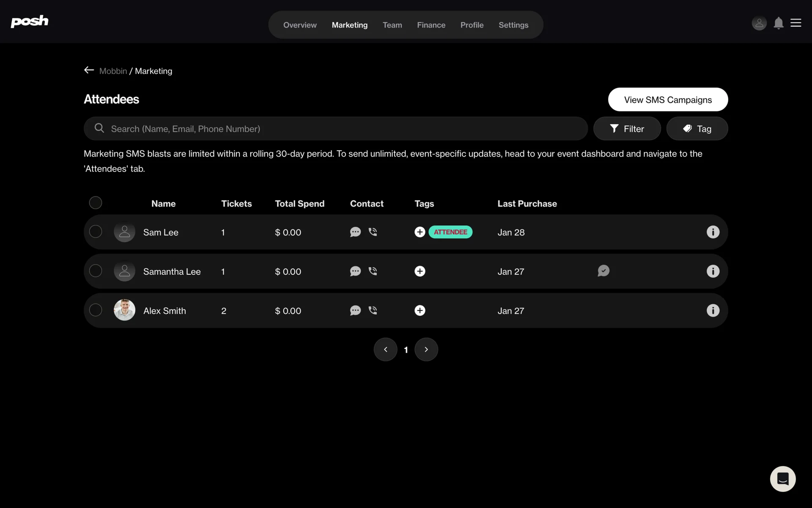812x508 pixels.
Task: Go to the next page of attendees
Action: click(x=426, y=349)
